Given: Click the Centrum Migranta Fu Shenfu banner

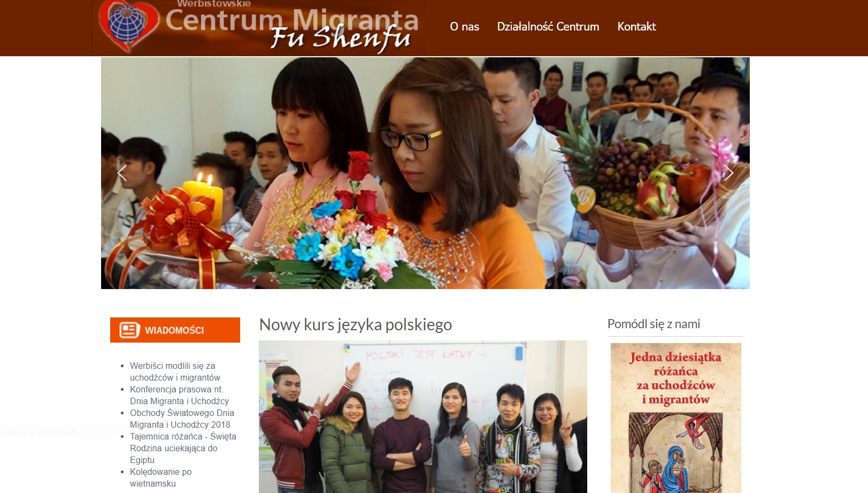Looking at the screenshot, I should point(259,27).
